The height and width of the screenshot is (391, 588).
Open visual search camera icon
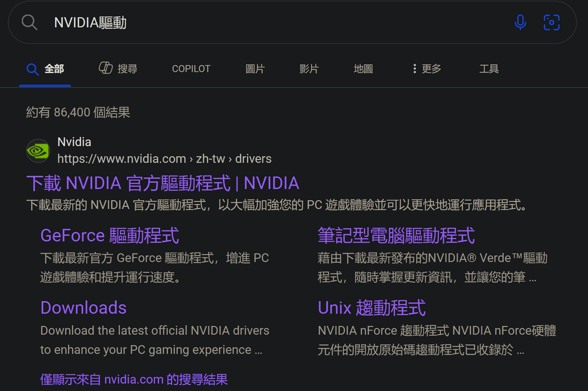(552, 22)
